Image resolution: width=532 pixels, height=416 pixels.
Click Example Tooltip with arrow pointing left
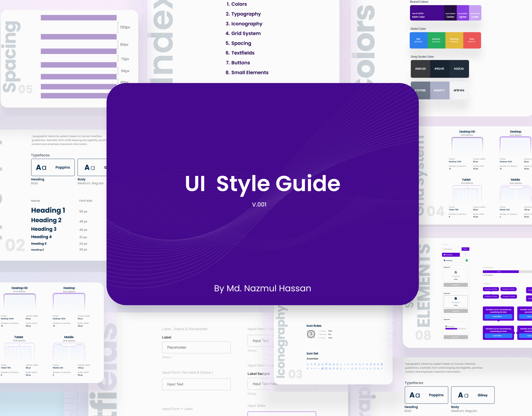(x=509, y=296)
